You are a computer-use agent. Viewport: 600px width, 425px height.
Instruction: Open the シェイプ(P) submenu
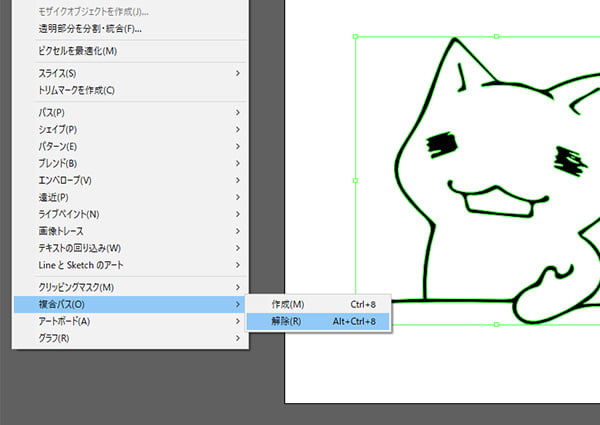click(58, 129)
